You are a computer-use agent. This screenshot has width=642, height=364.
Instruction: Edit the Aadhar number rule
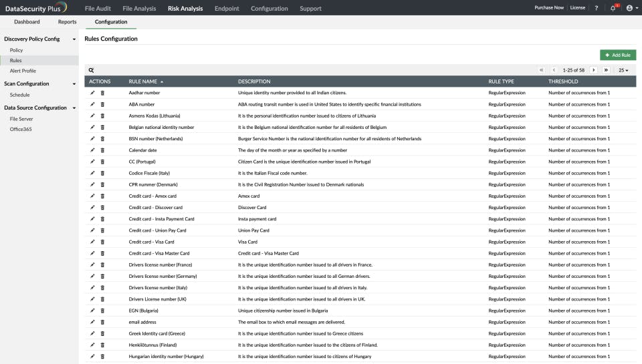(92, 93)
